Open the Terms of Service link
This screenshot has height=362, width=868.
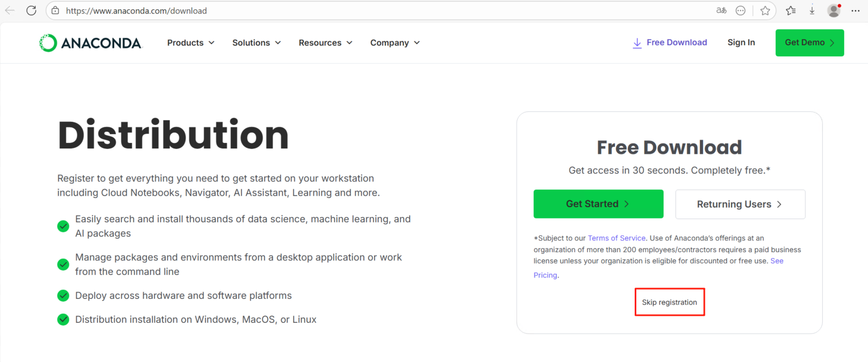pos(617,238)
